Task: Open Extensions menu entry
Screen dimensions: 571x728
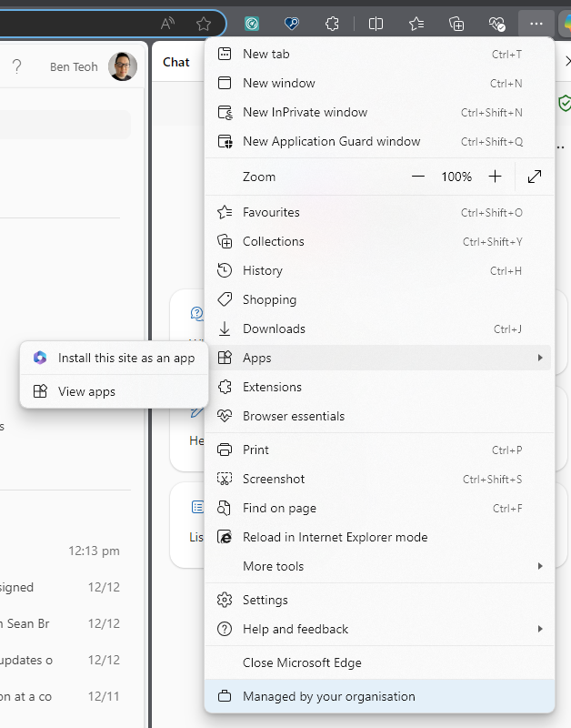Action: (379, 388)
